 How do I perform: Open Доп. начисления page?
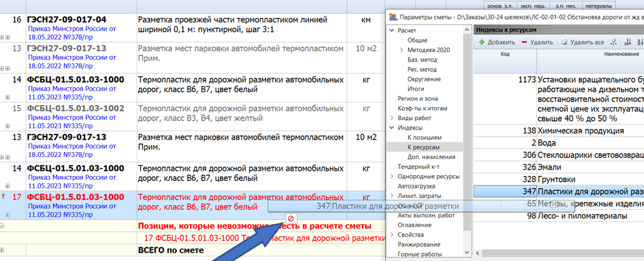click(431, 157)
